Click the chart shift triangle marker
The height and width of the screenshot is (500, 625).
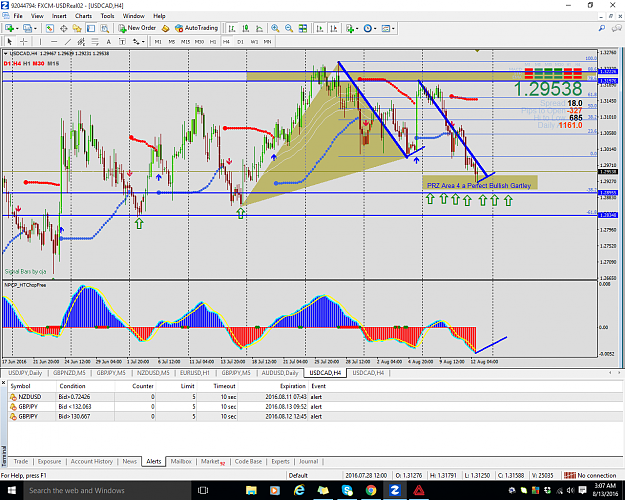(x=477, y=51)
